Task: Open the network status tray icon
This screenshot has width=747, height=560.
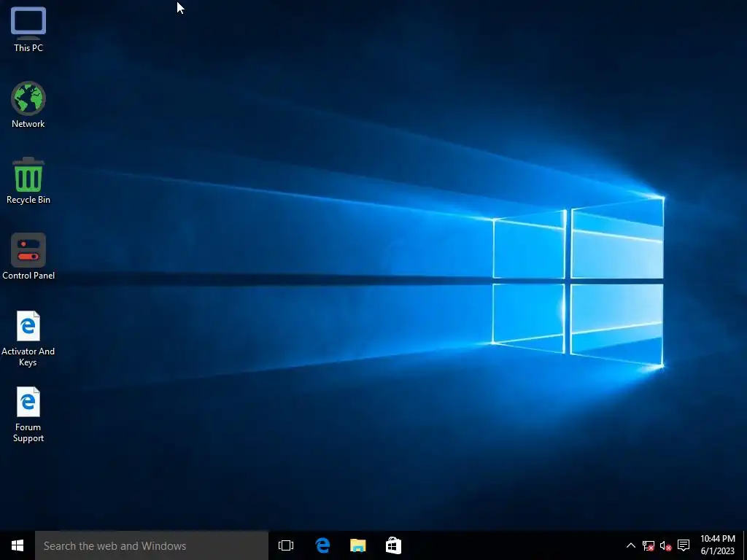Action: (x=648, y=545)
